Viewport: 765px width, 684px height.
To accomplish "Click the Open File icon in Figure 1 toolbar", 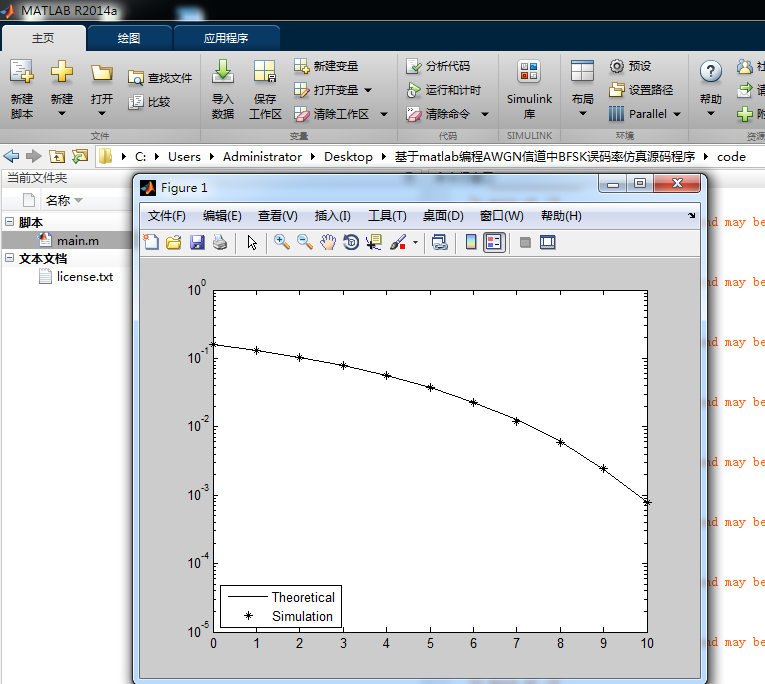I will point(174,242).
